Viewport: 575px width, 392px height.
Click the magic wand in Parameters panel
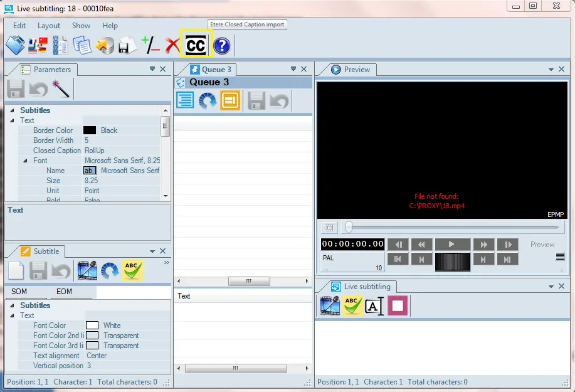click(61, 89)
